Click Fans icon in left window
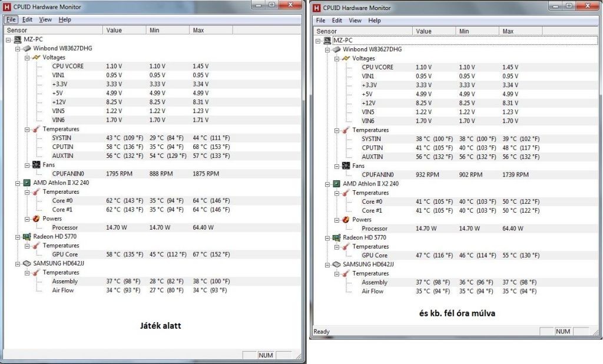This screenshot has height=364, width=603. [36, 165]
